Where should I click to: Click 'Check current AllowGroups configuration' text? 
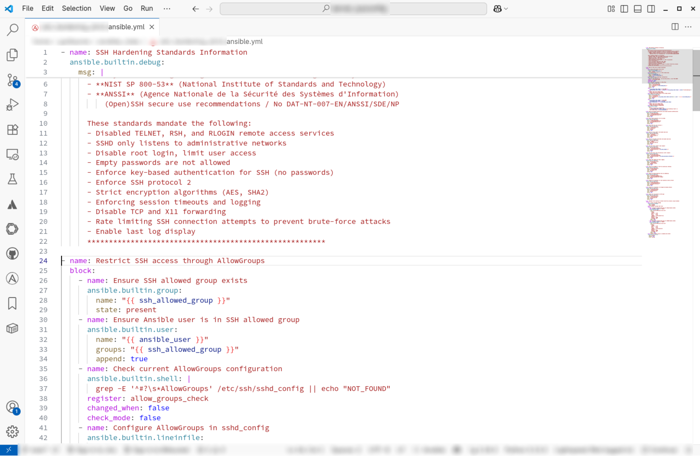pos(197,369)
